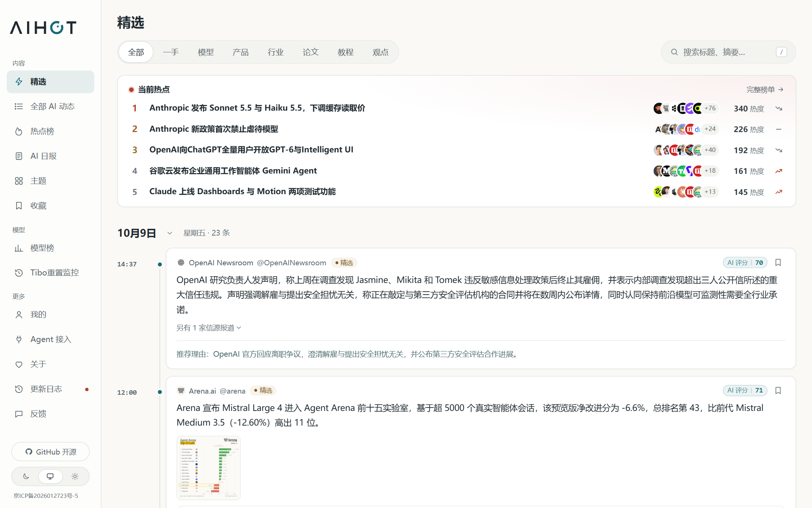Switch to the 模型 tab
Screen dimensions: 812x508
tap(206, 52)
